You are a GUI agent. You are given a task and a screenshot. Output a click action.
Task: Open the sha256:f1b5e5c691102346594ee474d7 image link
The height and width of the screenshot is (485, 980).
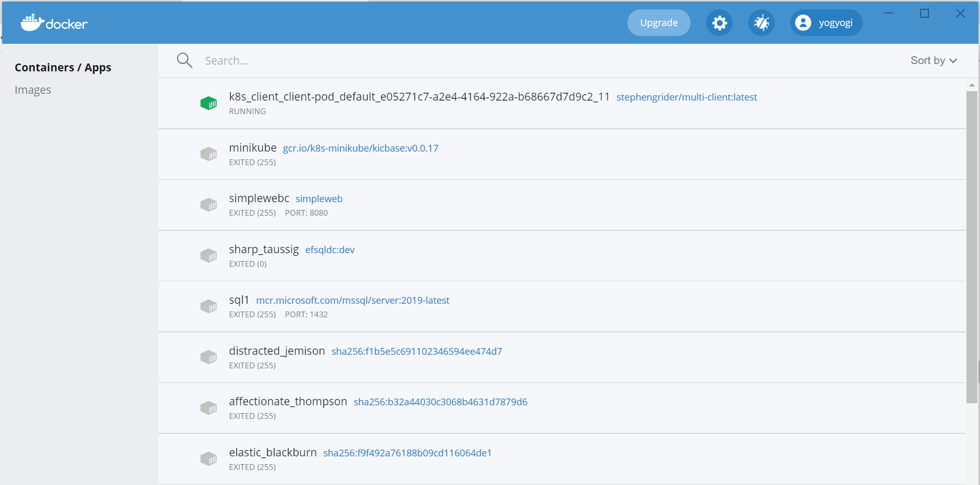coord(417,352)
